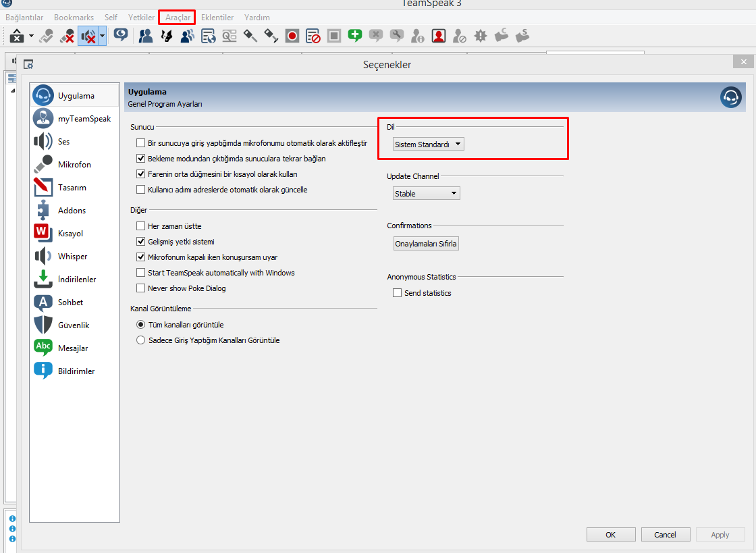This screenshot has height=553, width=756.
Task: Enable 'Start TeamSpeak automatically with Windows'
Action: (x=141, y=273)
